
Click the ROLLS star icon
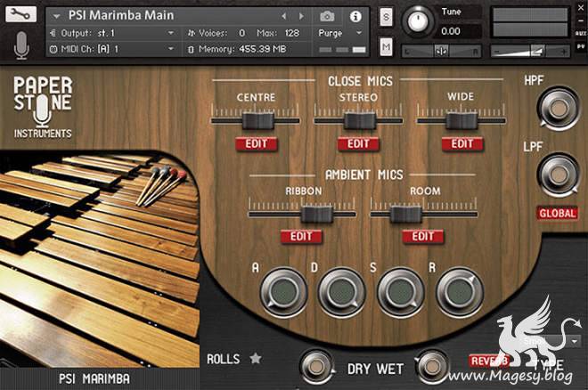pyautogui.click(x=256, y=359)
